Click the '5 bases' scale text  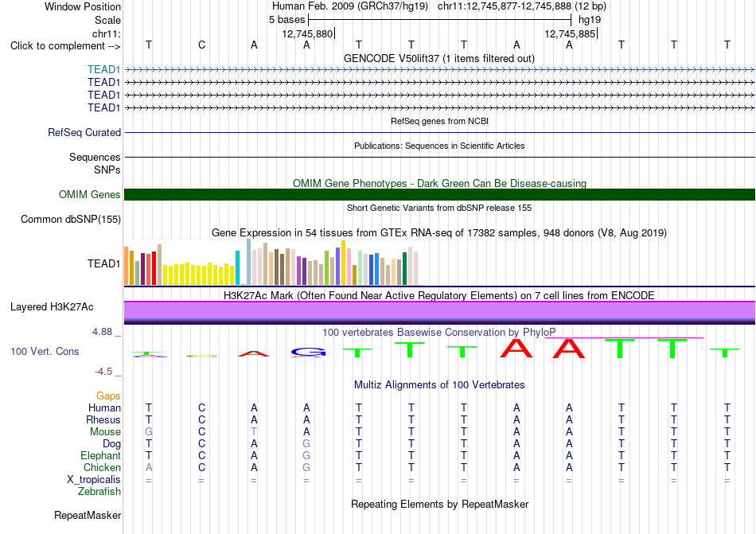pos(286,20)
